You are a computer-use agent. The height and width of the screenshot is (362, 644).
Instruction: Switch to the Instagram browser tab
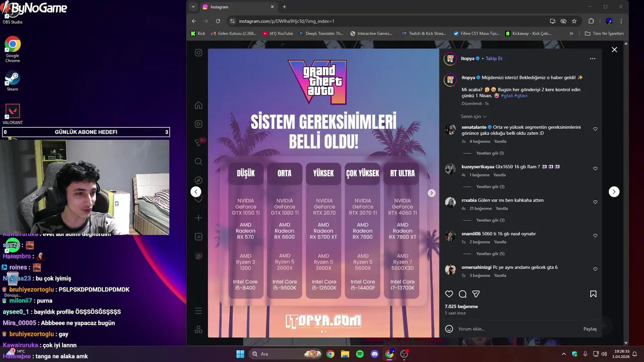tap(239, 7)
